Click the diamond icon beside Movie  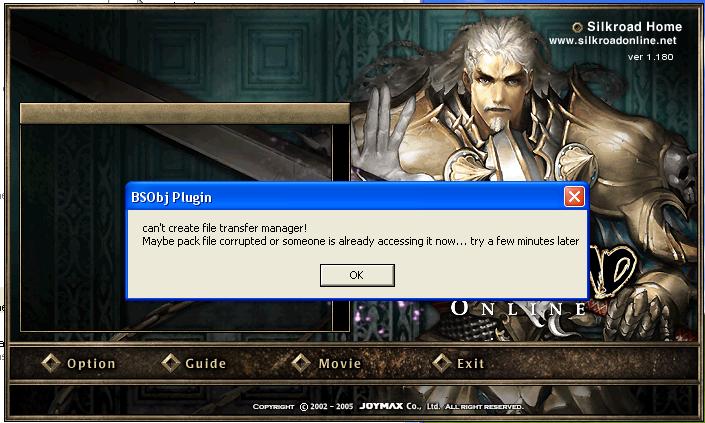(x=301, y=363)
